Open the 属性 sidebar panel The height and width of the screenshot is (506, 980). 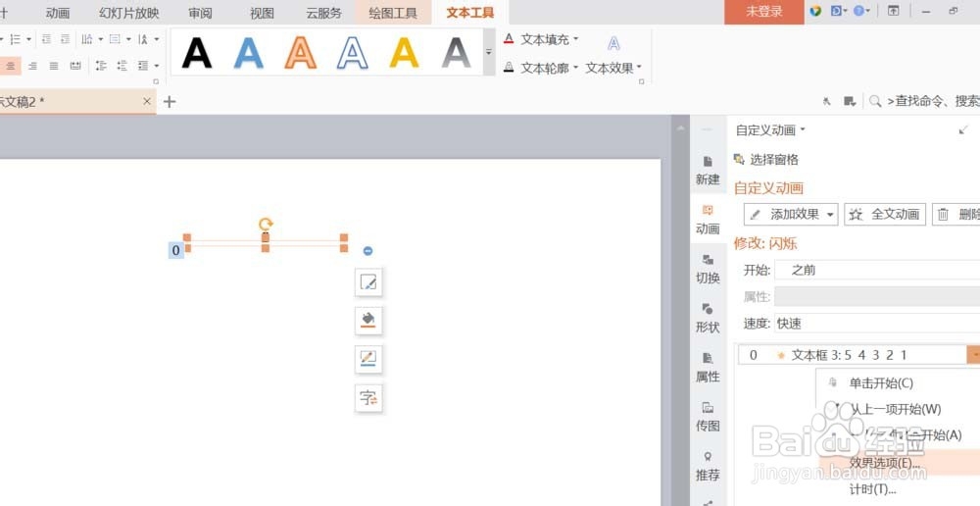pyautogui.click(x=708, y=368)
